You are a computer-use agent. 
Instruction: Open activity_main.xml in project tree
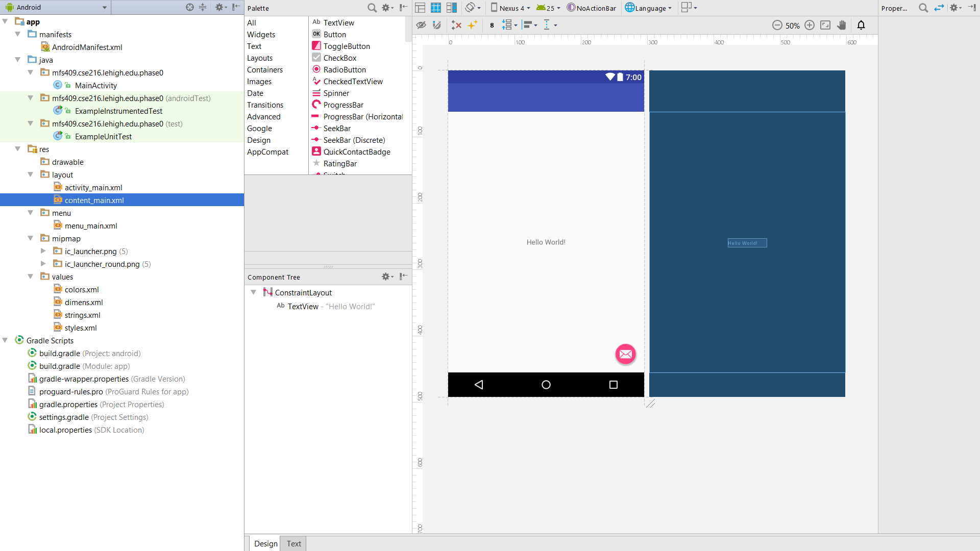pyautogui.click(x=93, y=188)
